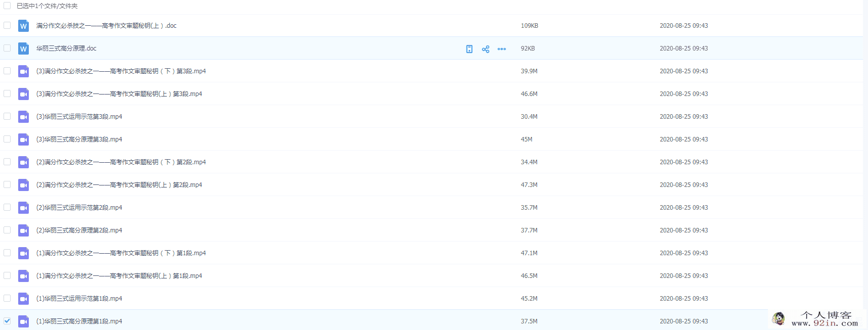Open (2)满分作文必杀技之一 审题秘钥(上)第2段.mp4 name
Image resolution: width=868 pixels, height=330 pixels.
(x=119, y=185)
